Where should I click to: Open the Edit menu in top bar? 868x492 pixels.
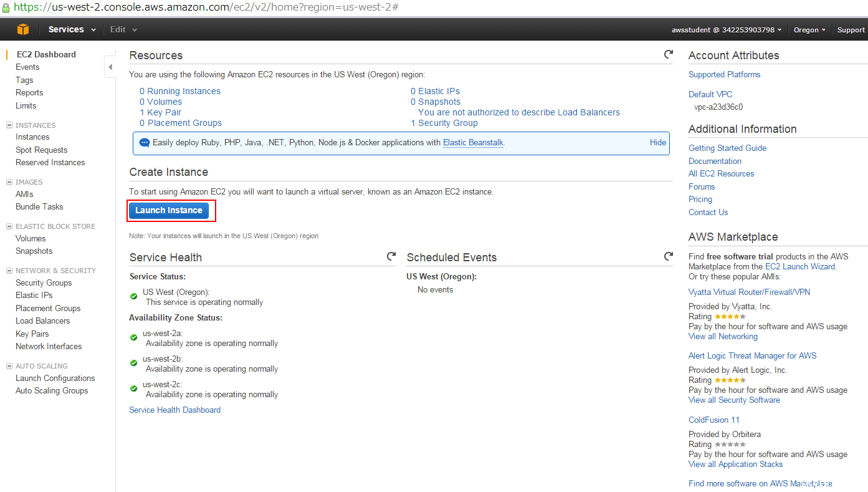[x=123, y=29]
